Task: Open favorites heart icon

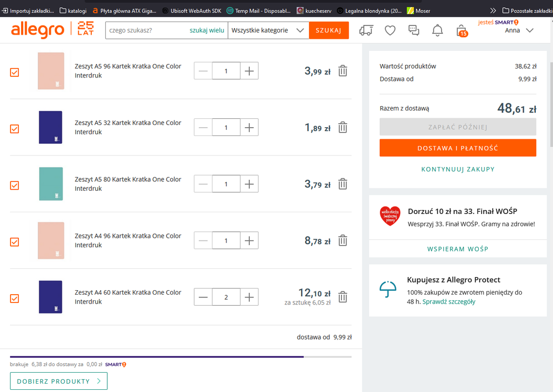Action: (390, 30)
